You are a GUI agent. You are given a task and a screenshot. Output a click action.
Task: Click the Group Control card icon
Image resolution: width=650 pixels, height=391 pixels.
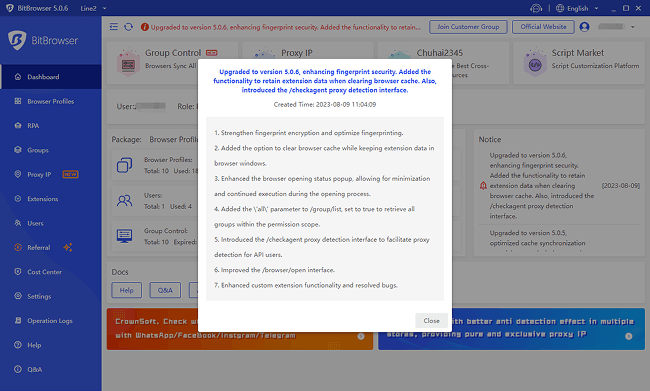[128, 63]
